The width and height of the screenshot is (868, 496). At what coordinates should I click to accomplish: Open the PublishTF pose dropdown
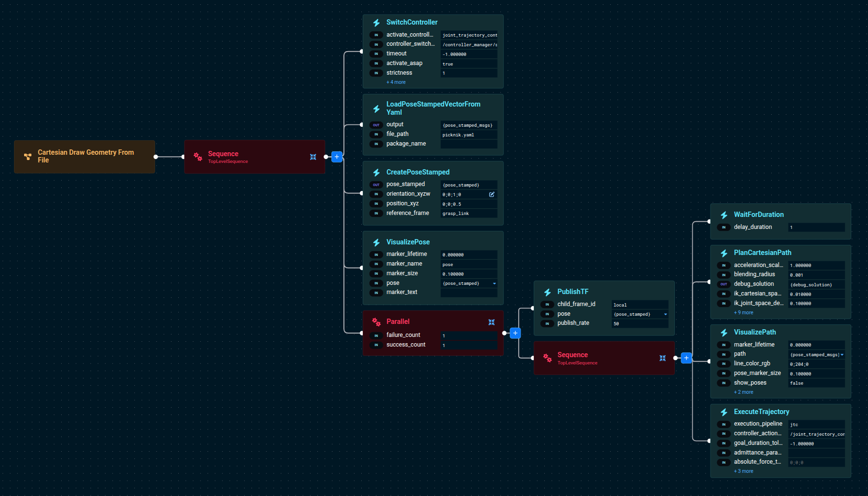666,314
